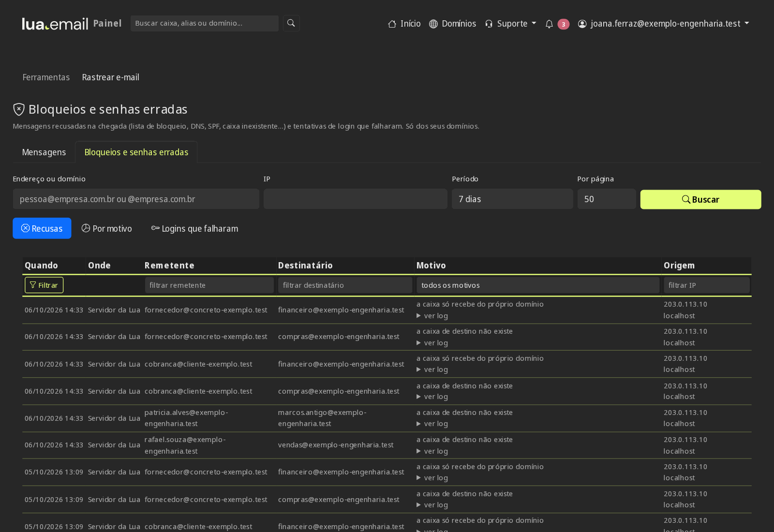Select the Bloqueios e senhas erradas tab
774x532 pixels.
click(136, 152)
